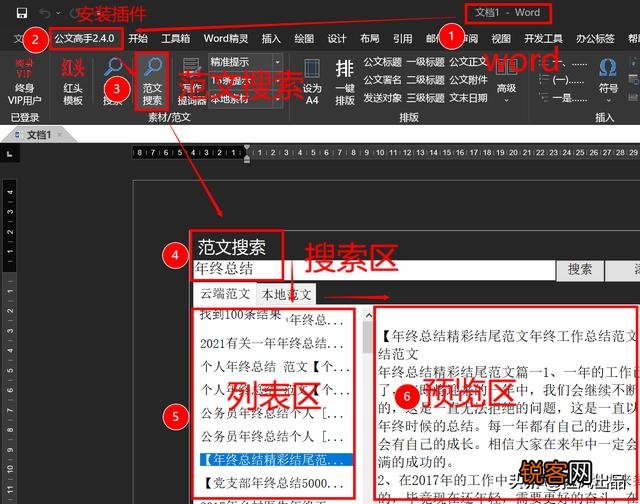Image resolution: width=640 pixels, height=504 pixels.
Task: Switch to the 公文高手2.4.0 ribbon tab
Action: click(x=84, y=39)
